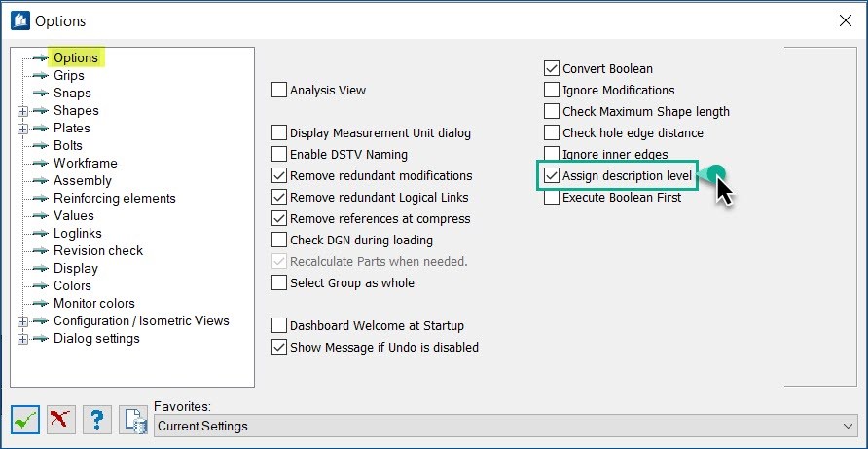Select Snaps in the tree
The height and width of the screenshot is (449, 868).
point(72,94)
